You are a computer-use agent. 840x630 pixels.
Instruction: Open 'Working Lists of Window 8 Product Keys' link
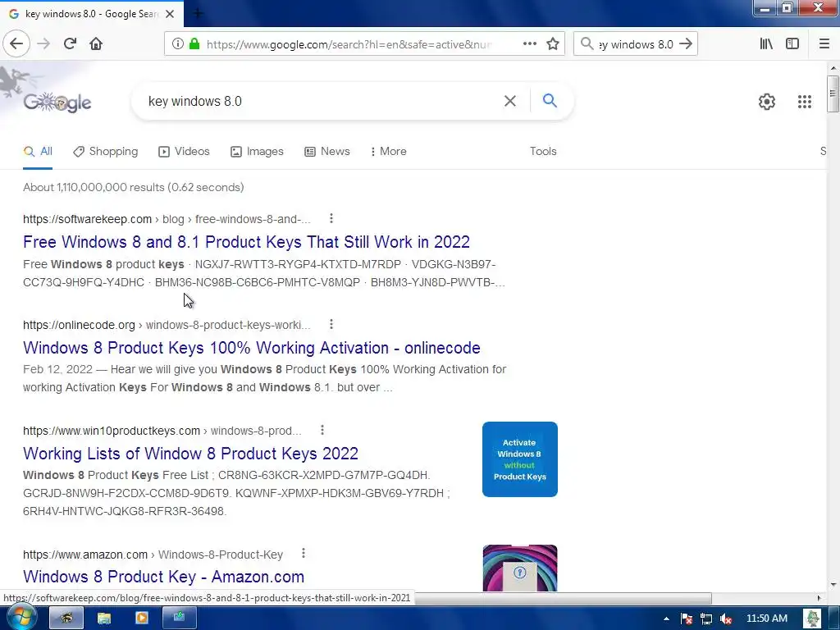190,454
